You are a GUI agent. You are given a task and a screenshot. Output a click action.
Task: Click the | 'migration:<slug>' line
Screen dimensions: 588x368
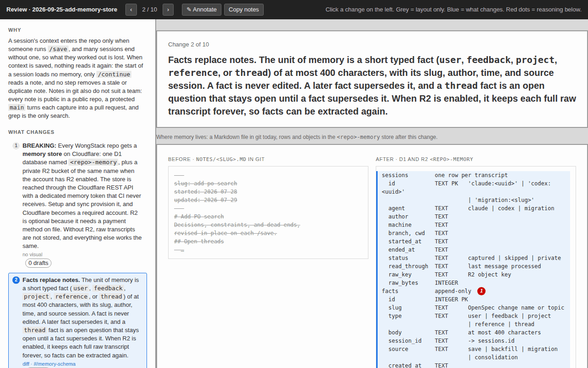pyautogui.click(x=501, y=200)
